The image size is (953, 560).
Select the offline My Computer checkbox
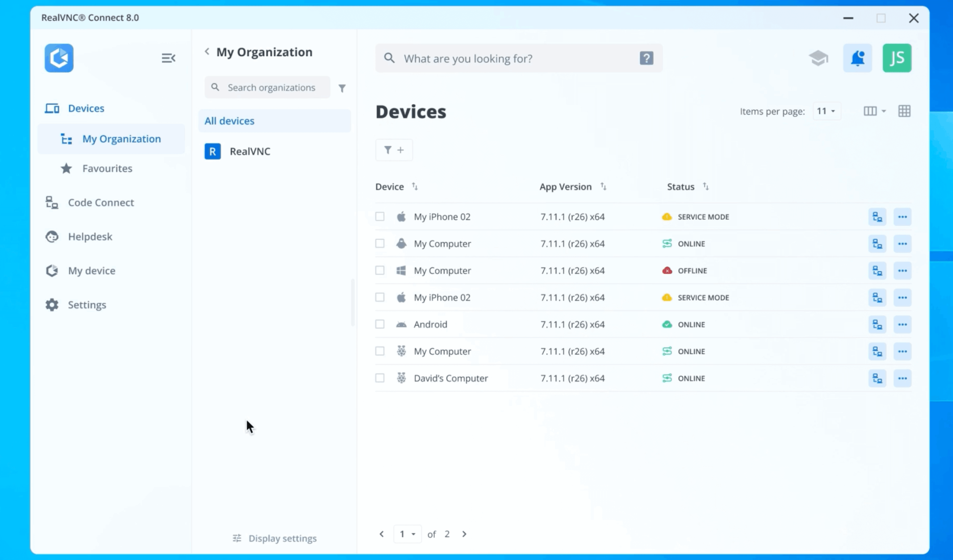(x=380, y=271)
